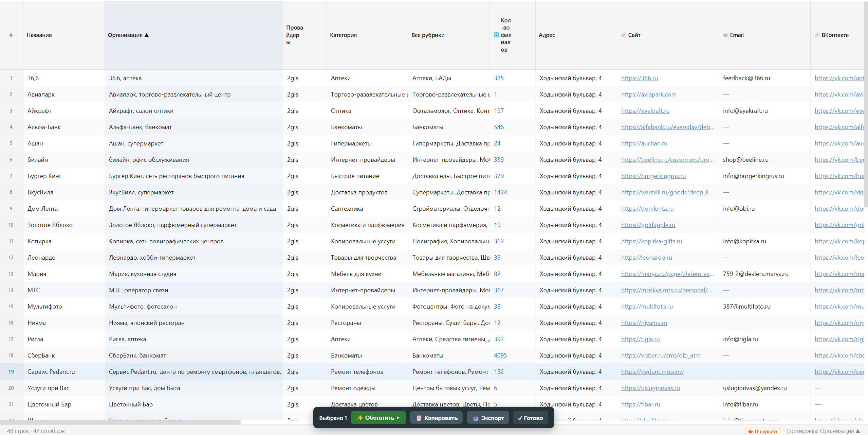Select the "Товары для творчества" category cell
This screenshot has height=435, width=868.
click(x=367, y=258)
